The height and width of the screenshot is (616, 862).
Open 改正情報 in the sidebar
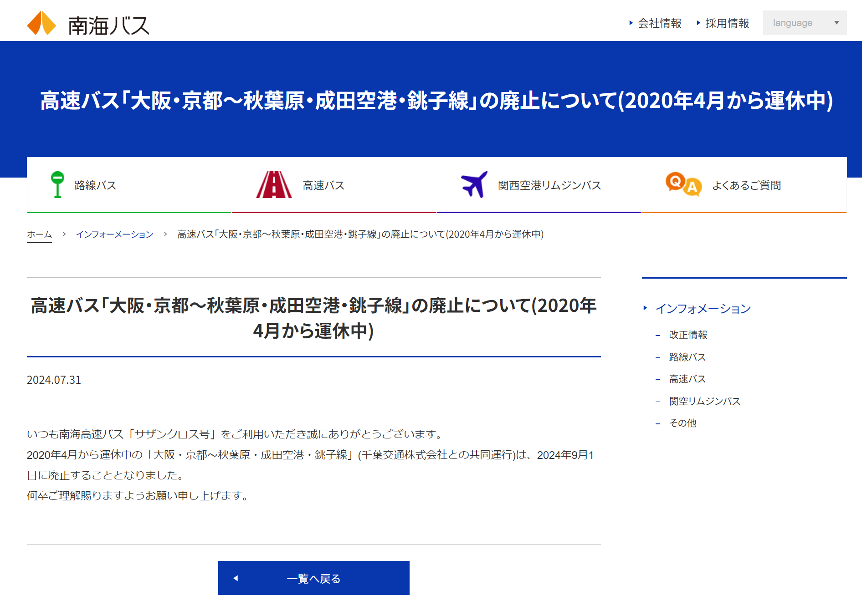[x=688, y=335]
